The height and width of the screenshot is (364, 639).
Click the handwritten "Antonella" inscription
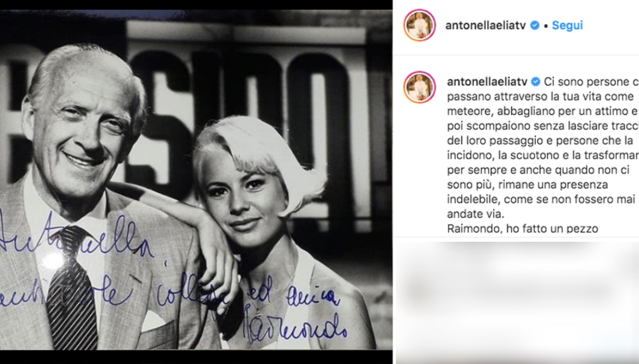(74, 241)
